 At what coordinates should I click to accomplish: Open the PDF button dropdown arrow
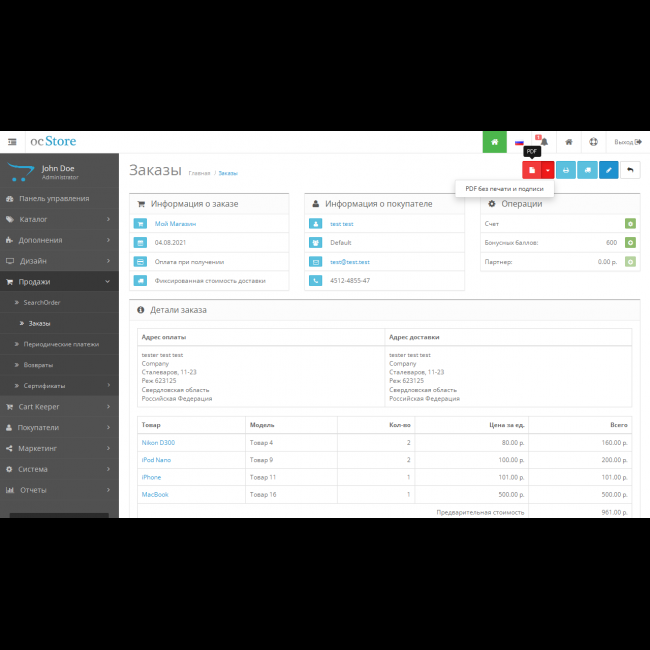pyautogui.click(x=547, y=170)
